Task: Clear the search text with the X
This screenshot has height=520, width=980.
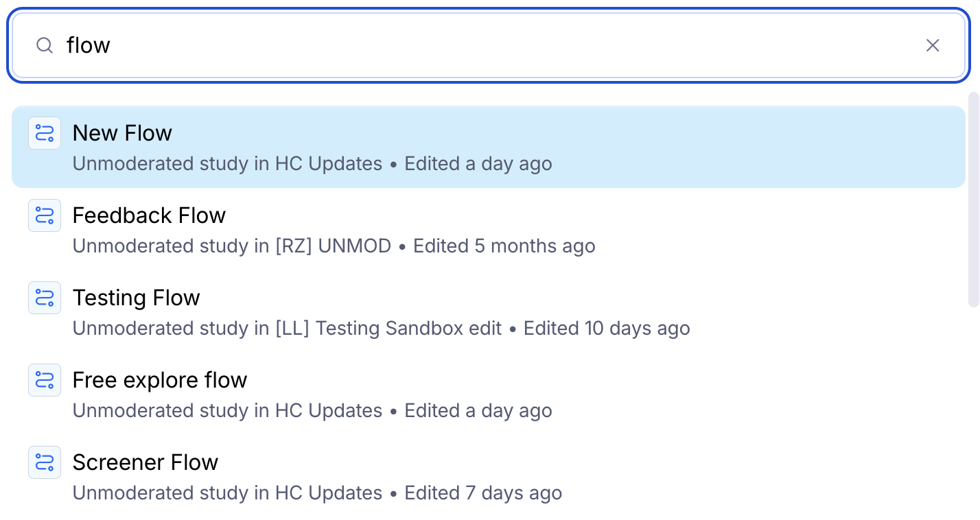Action: [933, 45]
